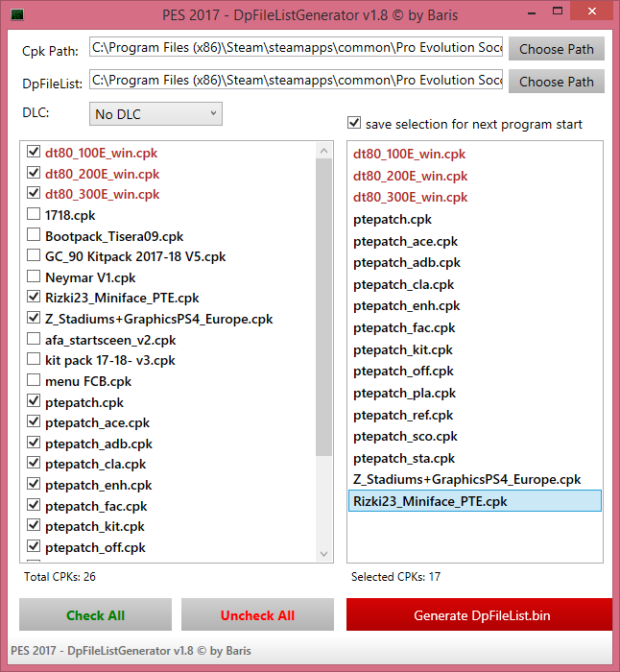Click the CPK list scrollbar thumb
Screen dimensions: 620x672
click(324, 307)
